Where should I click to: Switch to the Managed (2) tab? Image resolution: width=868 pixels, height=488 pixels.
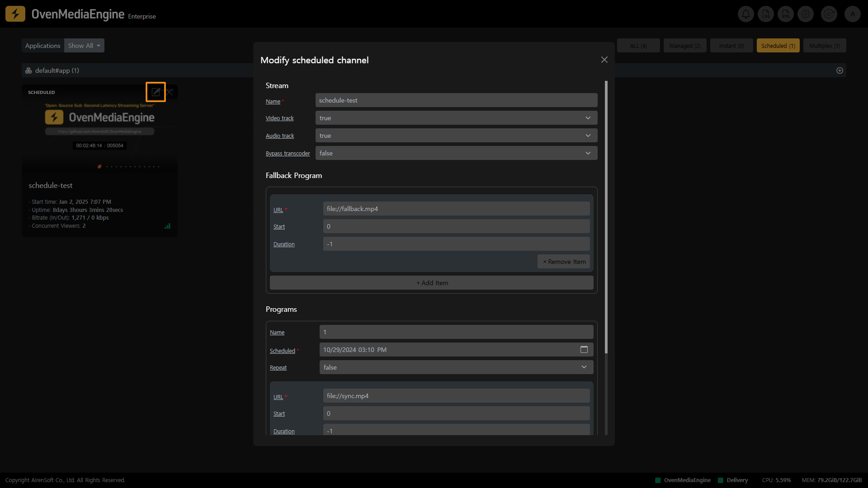(x=684, y=46)
